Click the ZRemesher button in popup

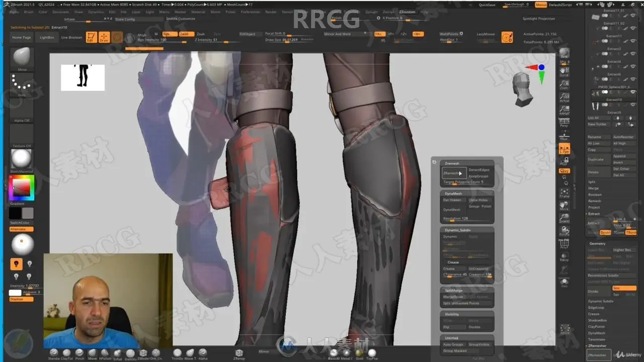click(454, 173)
